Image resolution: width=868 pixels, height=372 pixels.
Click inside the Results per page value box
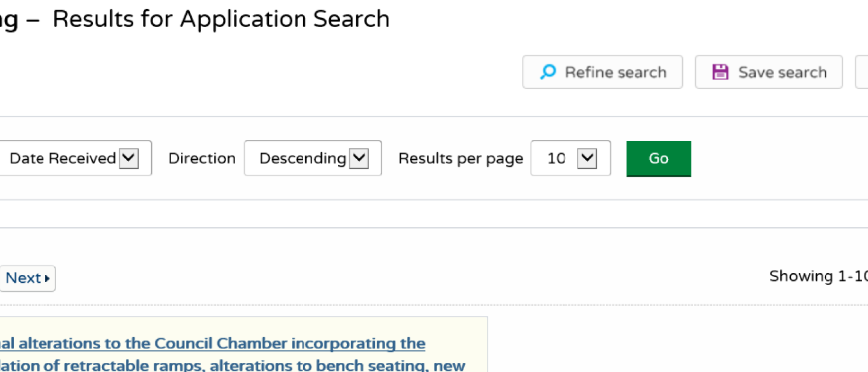click(558, 158)
